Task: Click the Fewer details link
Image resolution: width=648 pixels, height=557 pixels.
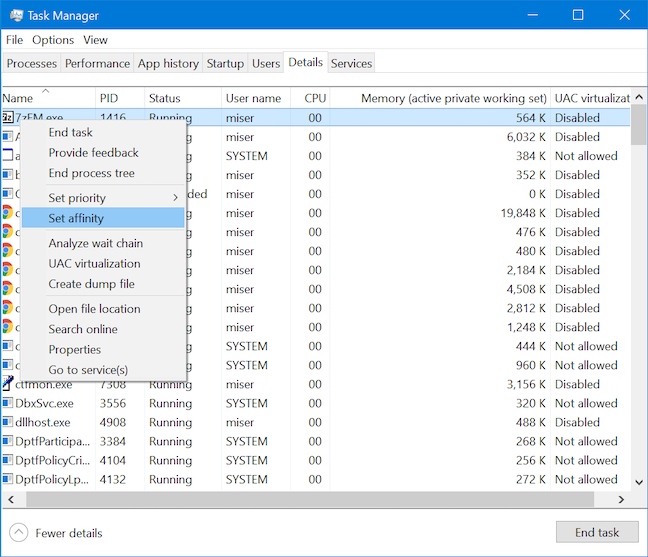Action: point(69,533)
